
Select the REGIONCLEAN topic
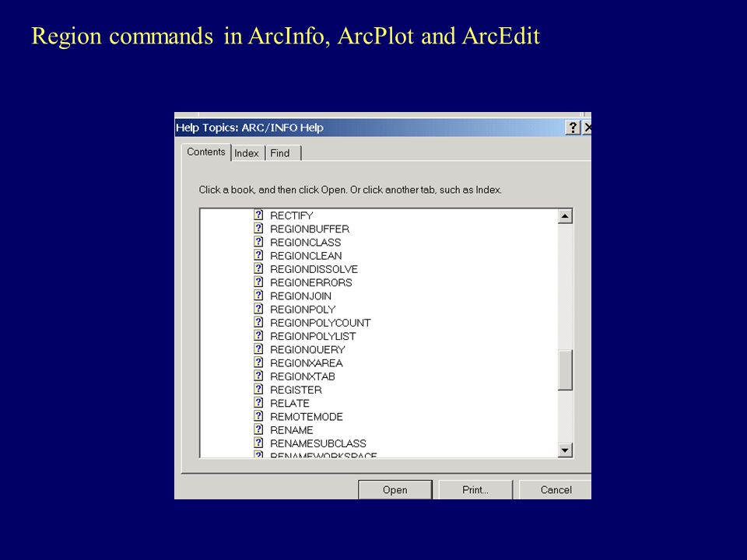(x=306, y=256)
